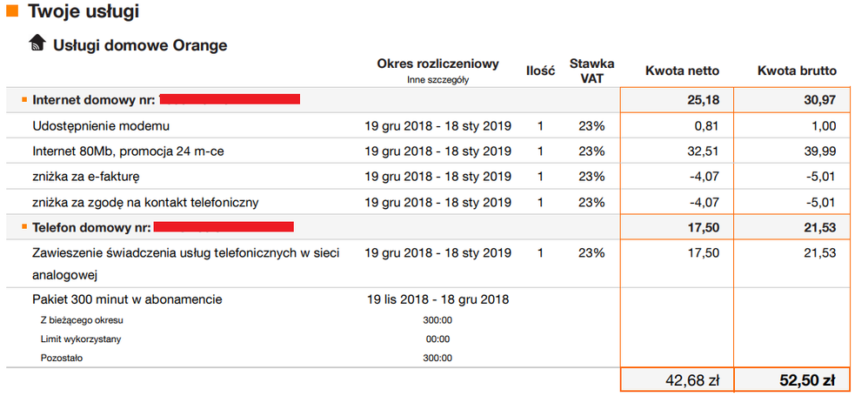The height and width of the screenshot is (403, 868).
Task: Open the Inne szczegóły link
Action: (437, 79)
